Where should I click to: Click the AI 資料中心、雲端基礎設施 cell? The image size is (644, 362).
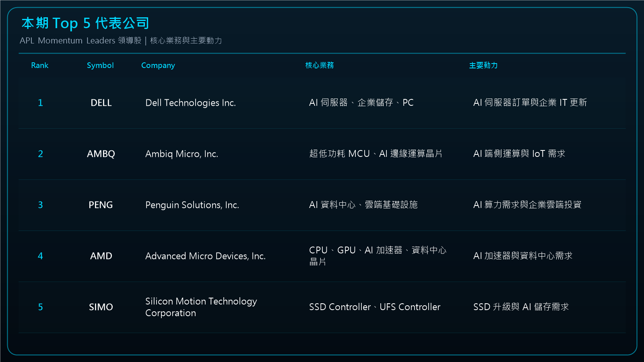point(363,205)
